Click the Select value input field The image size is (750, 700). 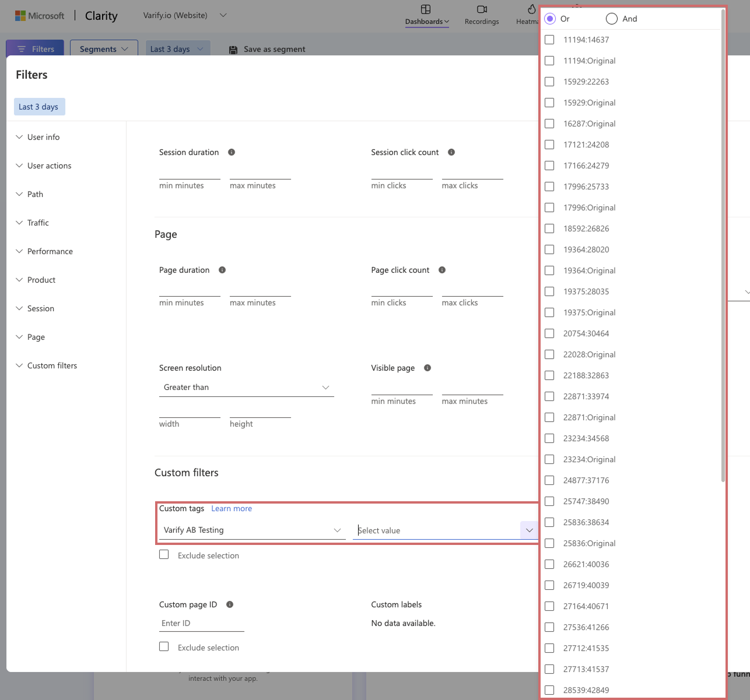[437, 530]
